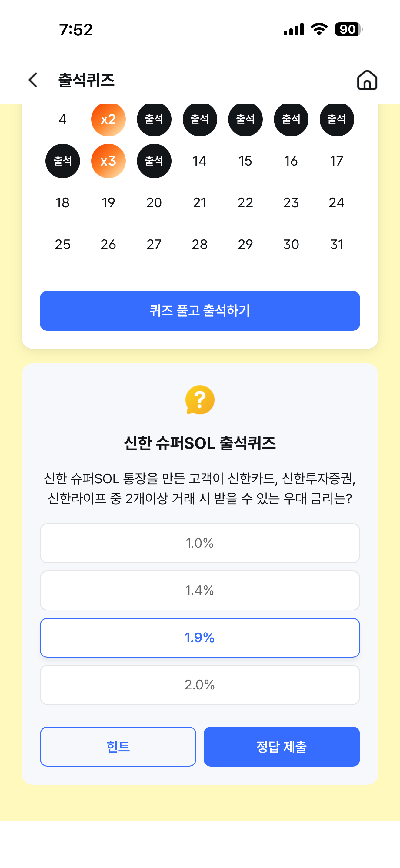This screenshot has height=868, width=400.
Task: Tap the back arrow icon
Action: click(x=33, y=80)
